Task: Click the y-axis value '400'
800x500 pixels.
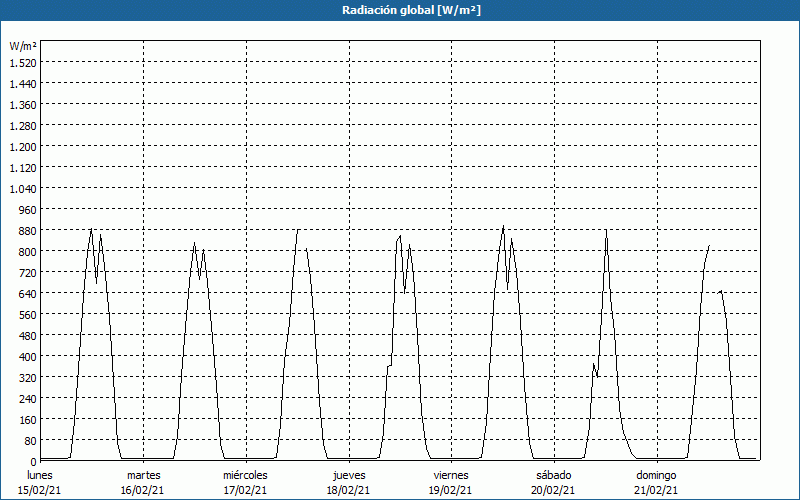Action: [28, 357]
